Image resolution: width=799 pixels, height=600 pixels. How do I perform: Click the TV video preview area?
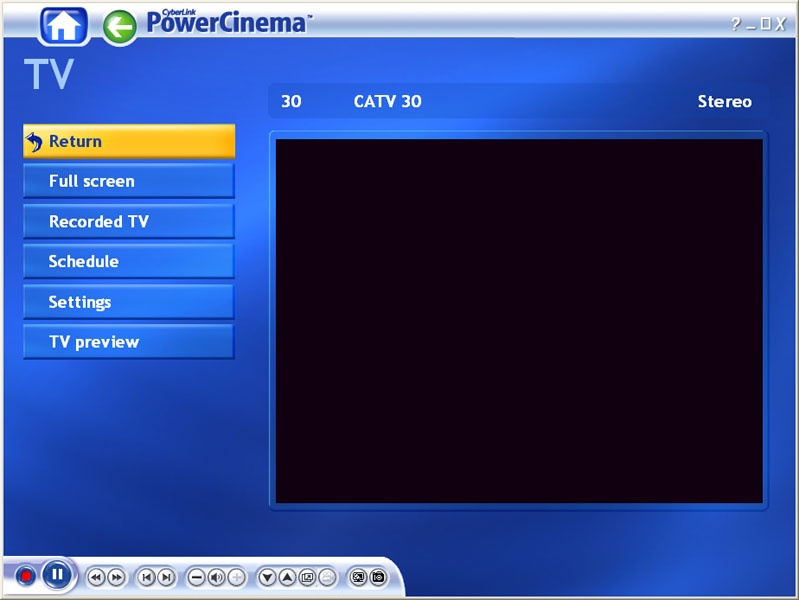pos(519,321)
